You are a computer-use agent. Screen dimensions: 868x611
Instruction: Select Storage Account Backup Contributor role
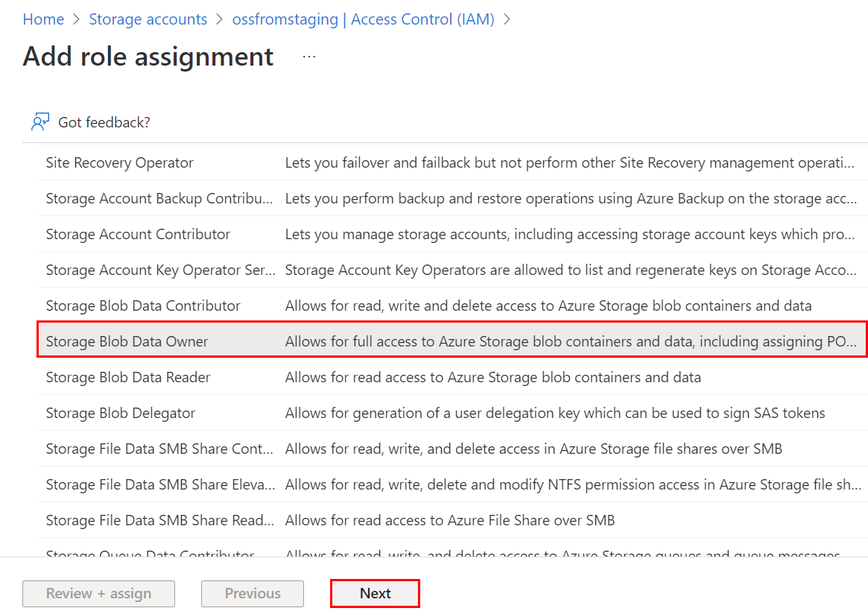click(x=159, y=198)
